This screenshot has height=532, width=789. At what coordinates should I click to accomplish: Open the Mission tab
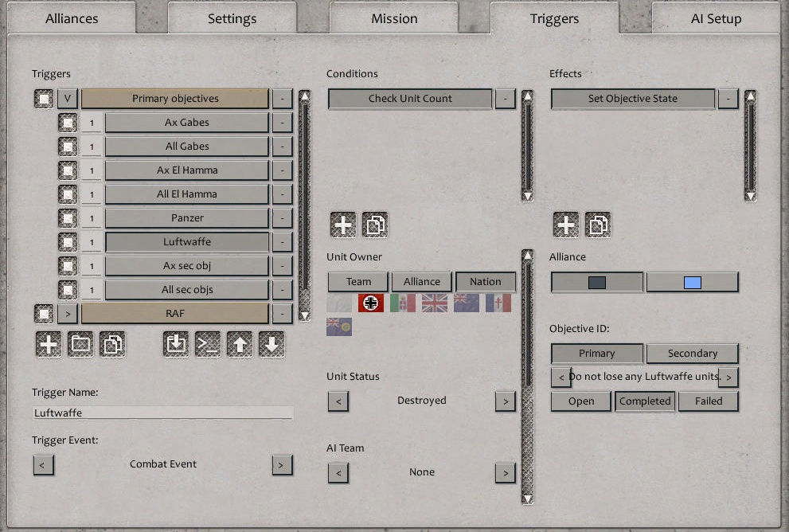[x=394, y=18]
